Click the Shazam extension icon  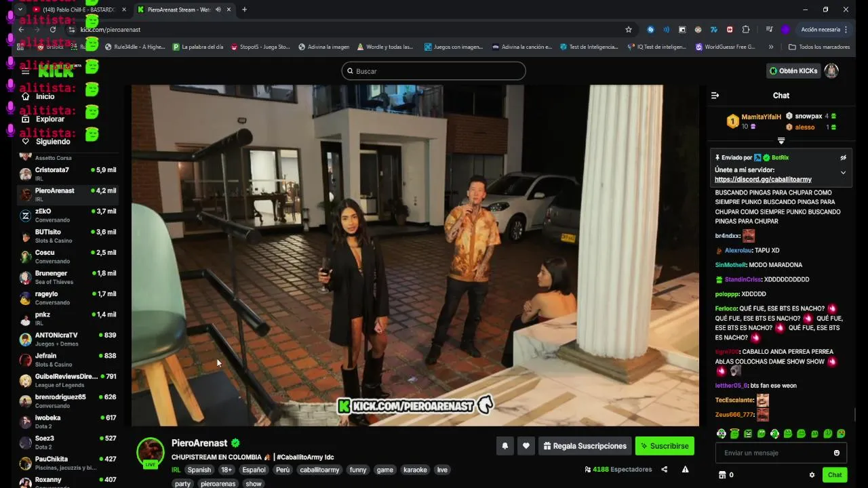(x=650, y=29)
